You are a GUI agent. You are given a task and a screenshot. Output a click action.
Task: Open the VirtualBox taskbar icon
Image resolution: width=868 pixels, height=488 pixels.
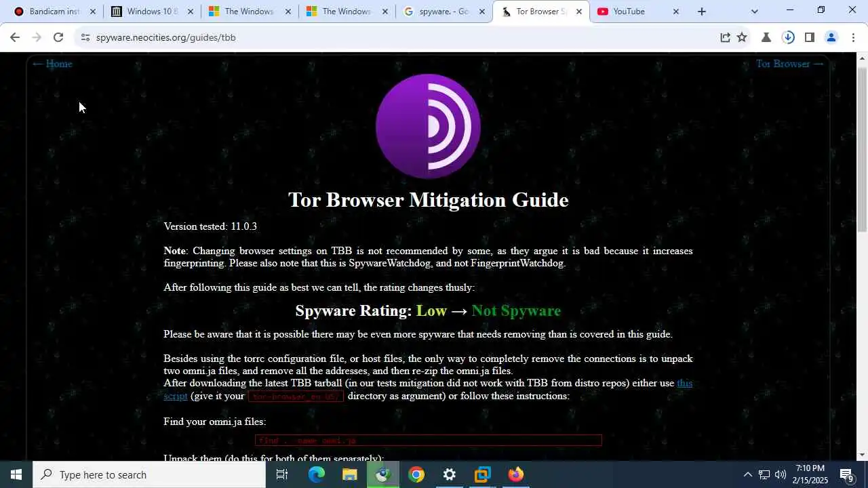483,474
